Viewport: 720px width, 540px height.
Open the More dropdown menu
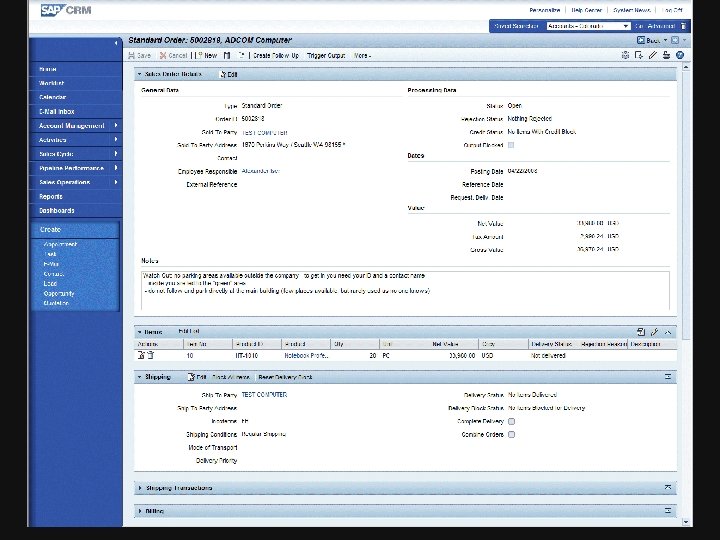point(362,56)
